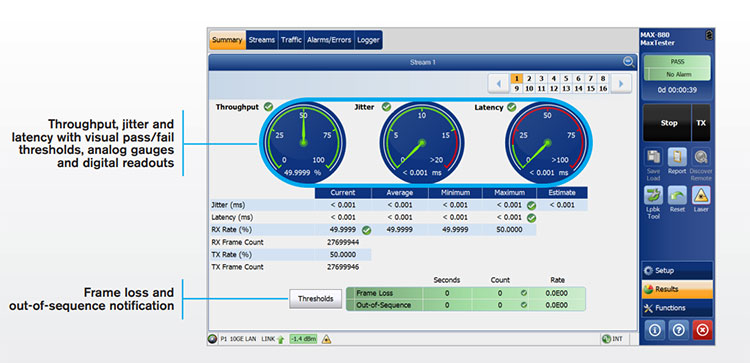The height and width of the screenshot is (363, 750).
Task: Click the RX Rate current pass checkmark
Action: click(x=366, y=231)
